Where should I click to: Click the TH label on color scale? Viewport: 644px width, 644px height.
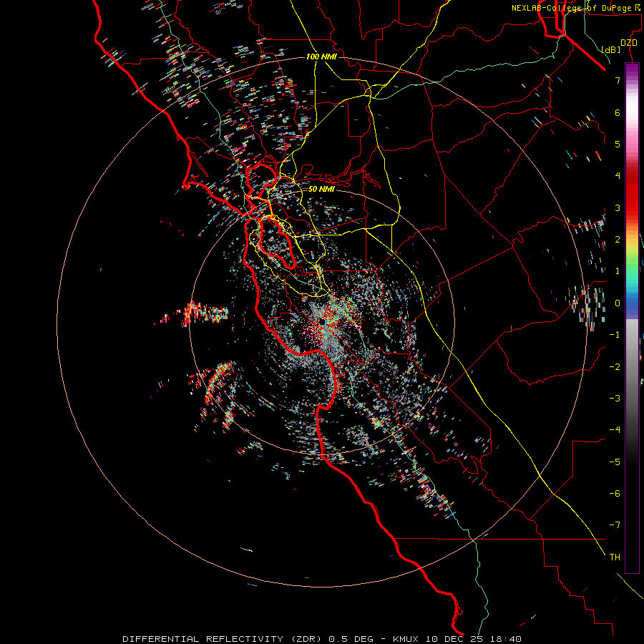[x=615, y=557]
